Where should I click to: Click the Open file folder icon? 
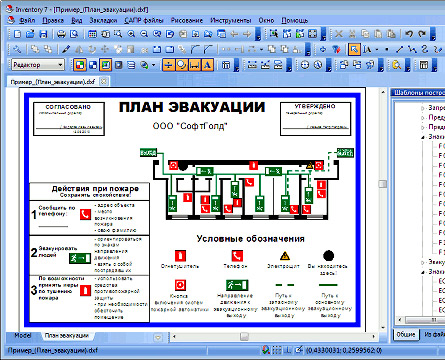coord(30,34)
